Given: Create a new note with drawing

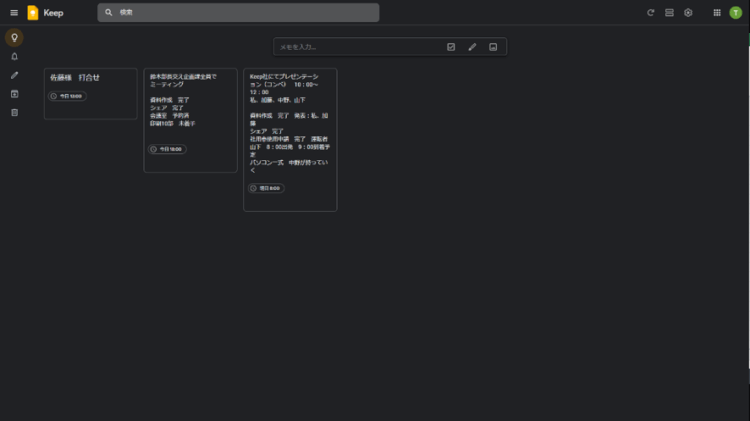Looking at the screenshot, I should coord(472,47).
